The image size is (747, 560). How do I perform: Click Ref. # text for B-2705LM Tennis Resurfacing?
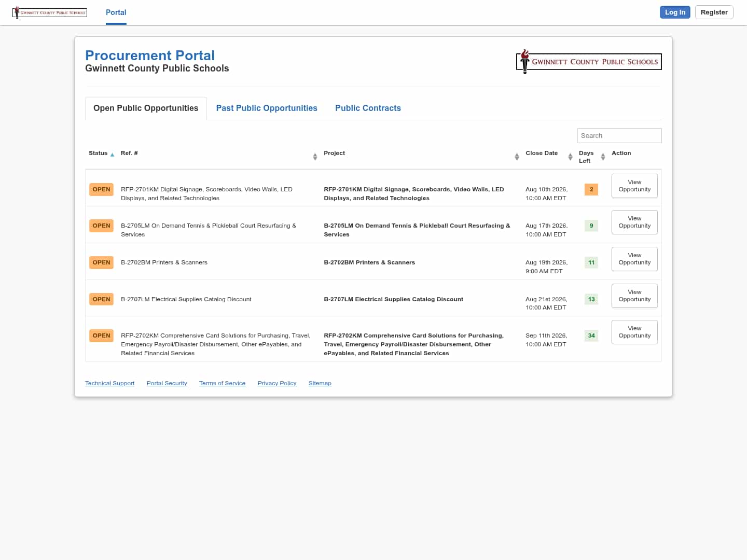coord(209,230)
